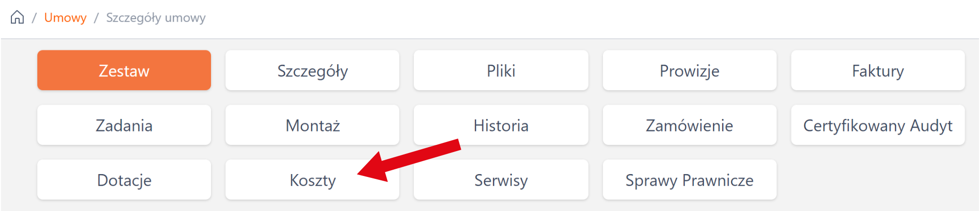The width and height of the screenshot is (980, 211).
Task: Select the Serwisy tab
Action: coord(501,180)
